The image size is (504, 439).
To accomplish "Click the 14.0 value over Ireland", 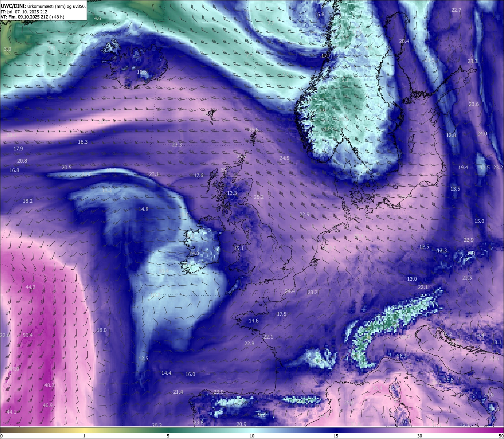I will pyautogui.click(x=194, y=254).
